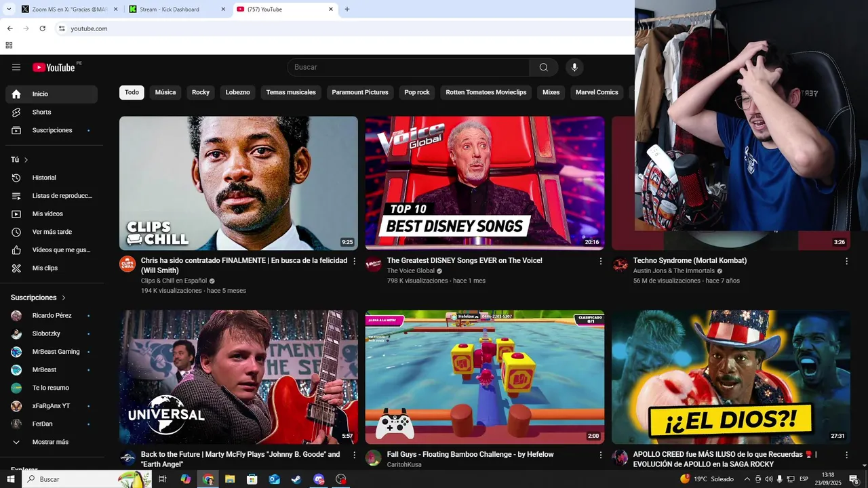This screenshot has width=868, height=488.
Task: Filter by Rotten Tomatoes Movieclips chip
Action: coord(486,92)
